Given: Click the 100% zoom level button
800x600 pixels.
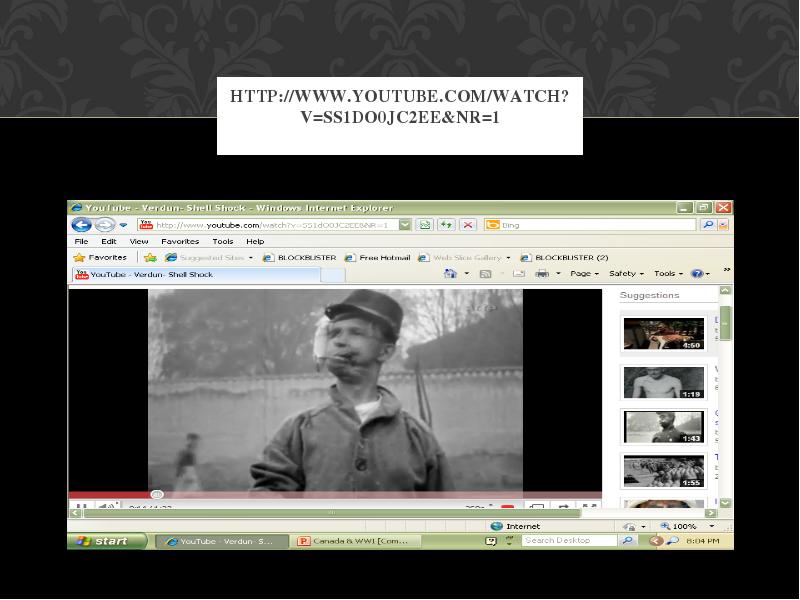Looking at the screenshot, I should coord(679,526).
